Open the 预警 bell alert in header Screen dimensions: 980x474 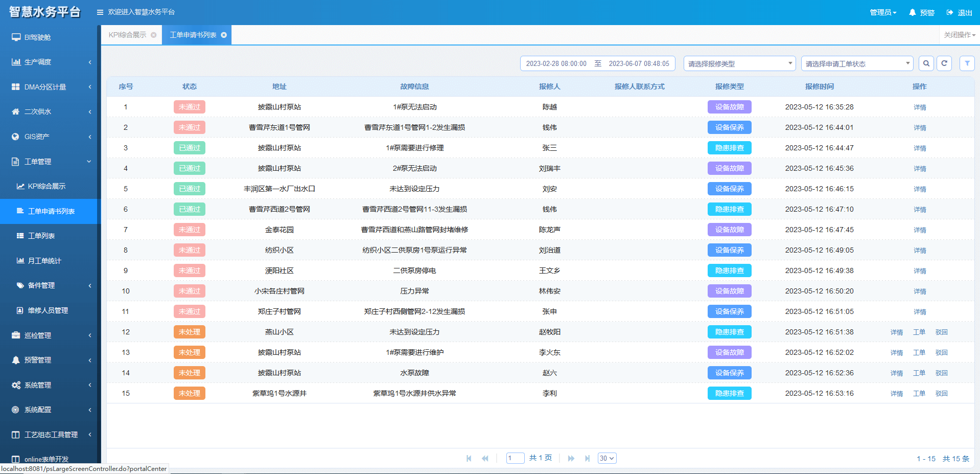pos(921,12)
